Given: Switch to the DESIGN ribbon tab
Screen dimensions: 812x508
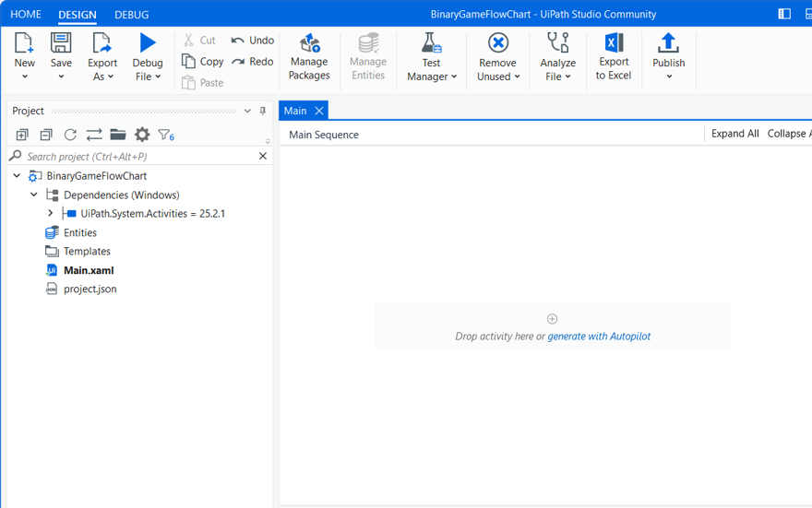Looking at the screenshot, I should point(78,15).
